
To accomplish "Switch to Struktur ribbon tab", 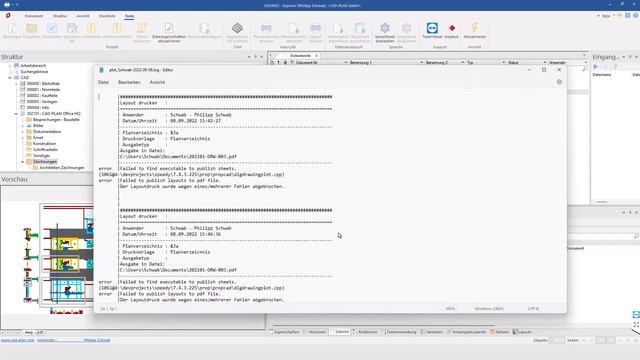I will 60,16.
